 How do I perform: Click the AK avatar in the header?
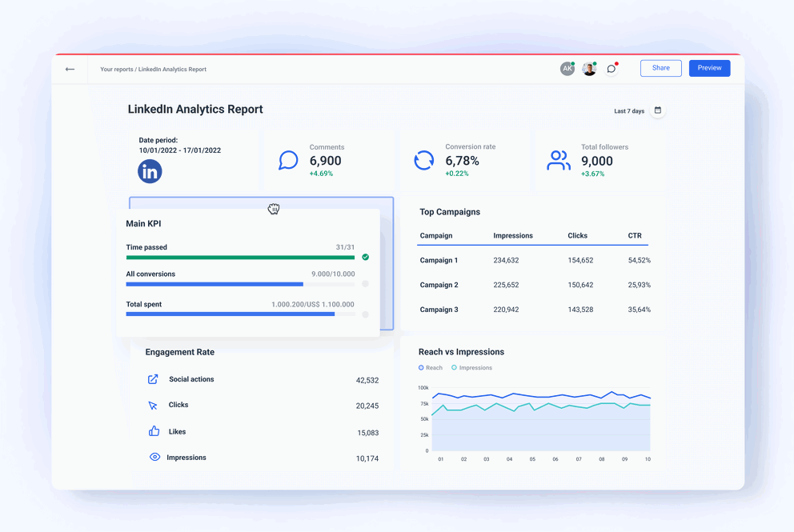point(567,69)
